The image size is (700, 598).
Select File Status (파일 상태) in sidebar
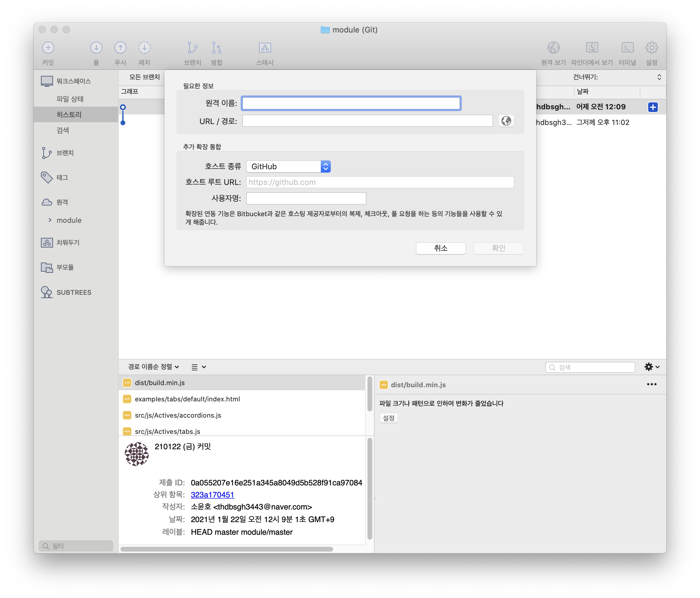[x=70, y=99]
